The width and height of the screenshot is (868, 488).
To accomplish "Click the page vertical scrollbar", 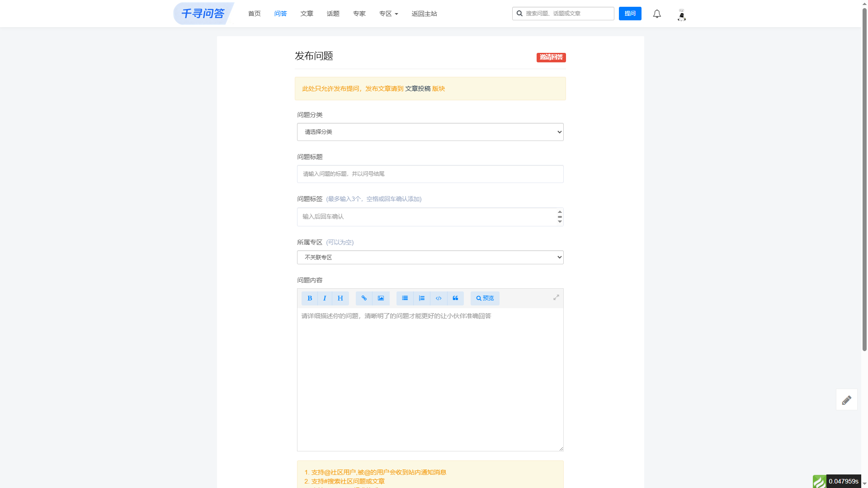I will (x=864, y=181).
